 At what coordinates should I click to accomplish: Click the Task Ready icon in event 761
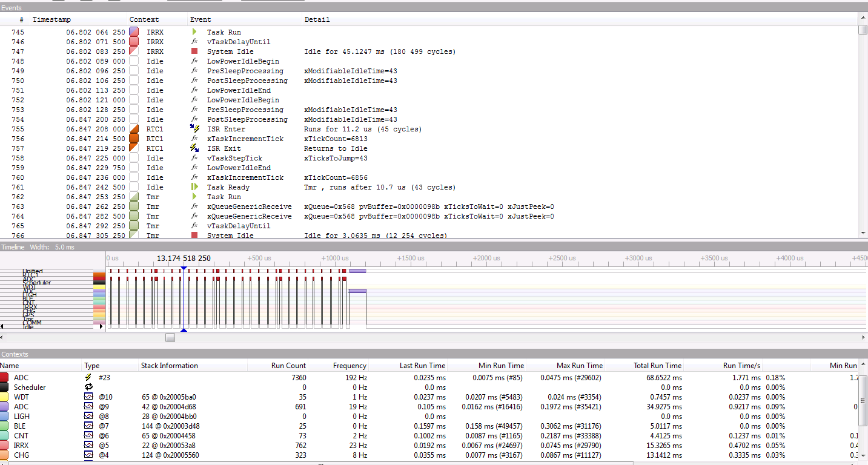pyautogui.click(x=194, y=187)
